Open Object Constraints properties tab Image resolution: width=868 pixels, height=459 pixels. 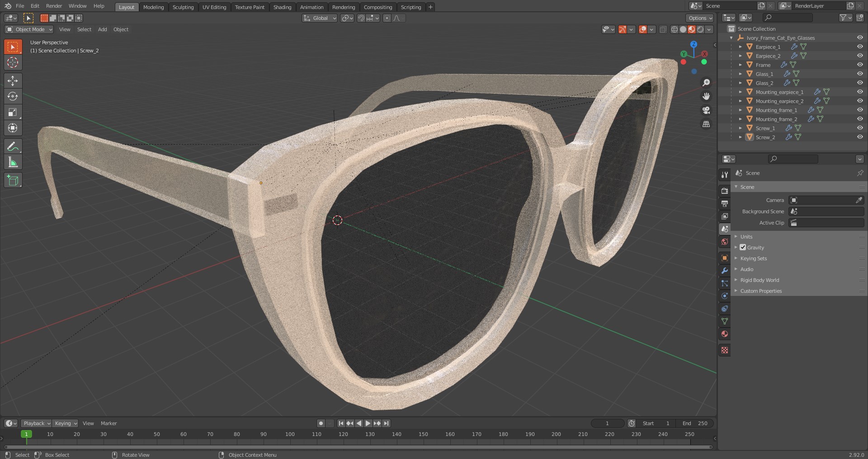(x=725, y=309)
